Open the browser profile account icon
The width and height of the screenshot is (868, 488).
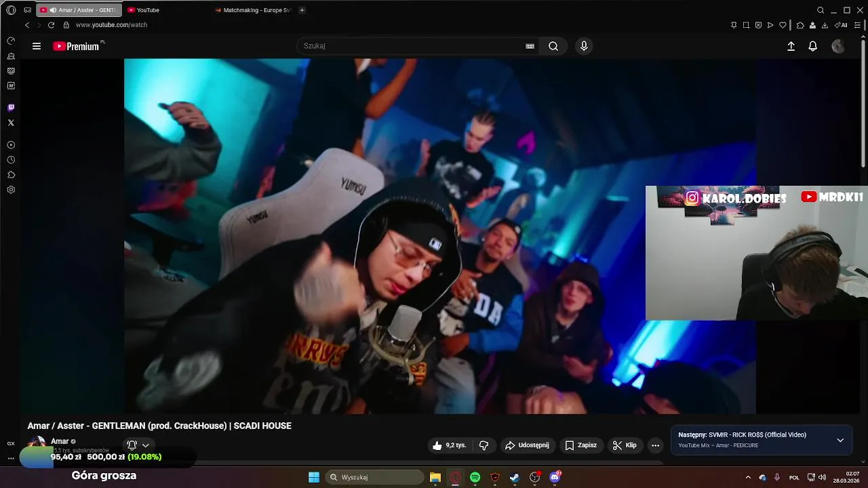[x=812, y=25]
